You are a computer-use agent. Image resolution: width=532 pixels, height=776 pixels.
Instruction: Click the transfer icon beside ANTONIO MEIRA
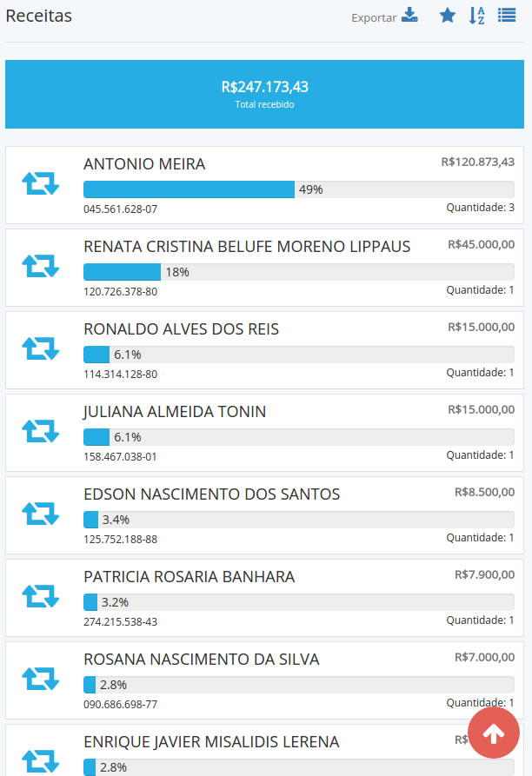click(x=40, y=183)
